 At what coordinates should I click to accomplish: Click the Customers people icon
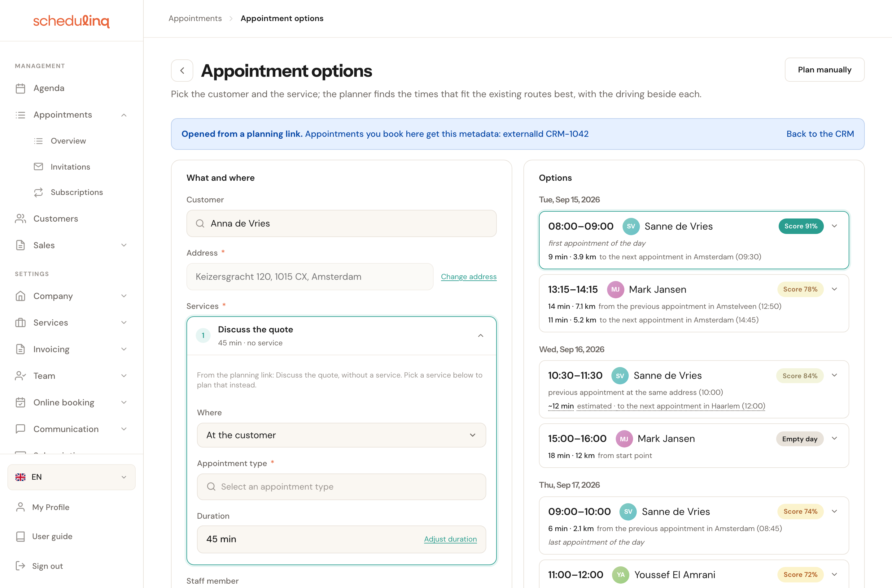(x=20, y=218)
